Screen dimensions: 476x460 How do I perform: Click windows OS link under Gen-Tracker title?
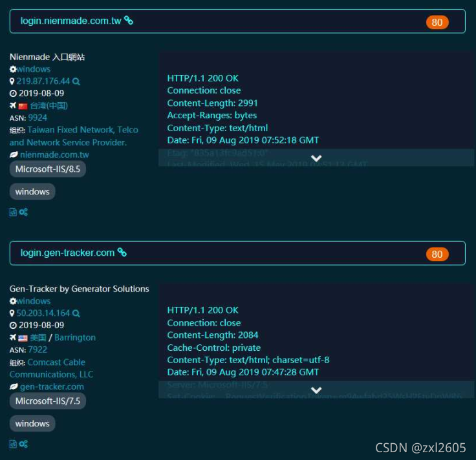[x=34, y=301]
